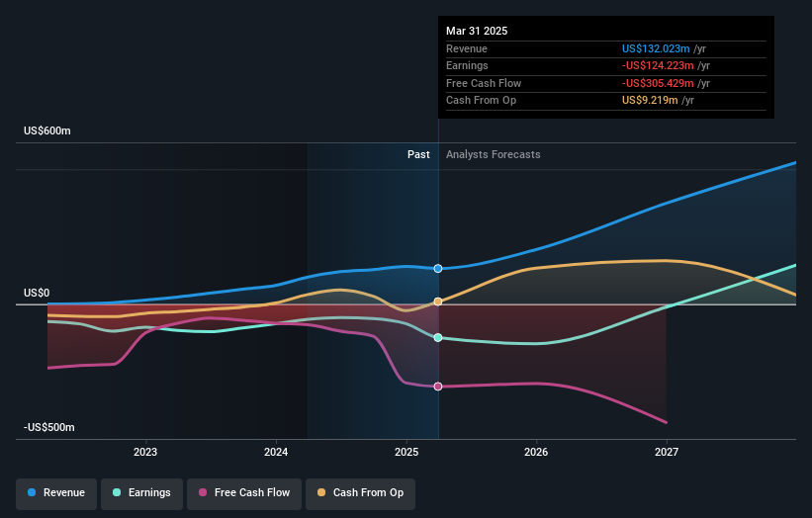Click the US$0 y-axis label
This screenshot has width=812, height=518.
(x=37, y=293)
